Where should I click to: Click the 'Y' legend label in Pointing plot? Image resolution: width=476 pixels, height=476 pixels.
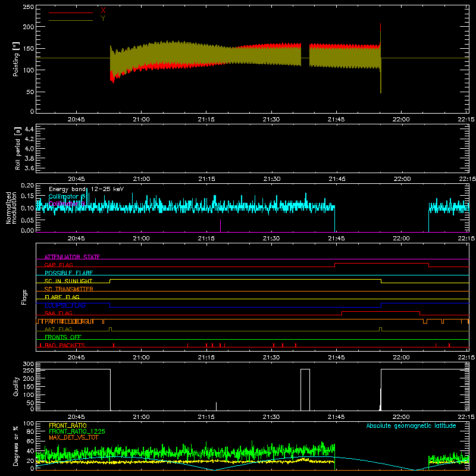103,18
